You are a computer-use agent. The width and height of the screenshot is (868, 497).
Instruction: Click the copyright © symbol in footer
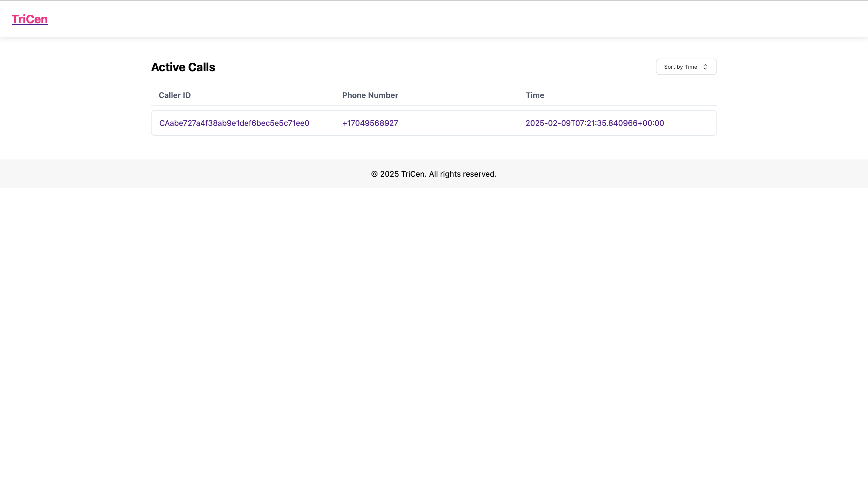point(374,174)
